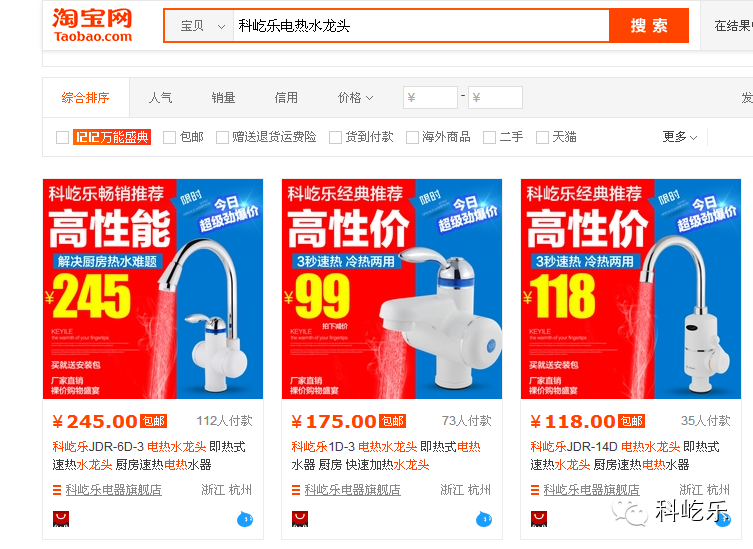Check the 天猫 filter checkbox

[x=542, y=137]
